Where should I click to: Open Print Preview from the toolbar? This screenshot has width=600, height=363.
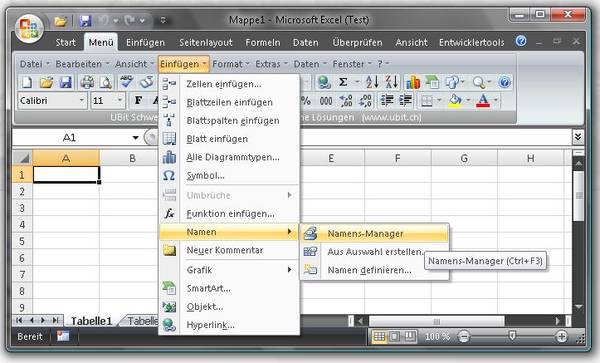point(106,82)
